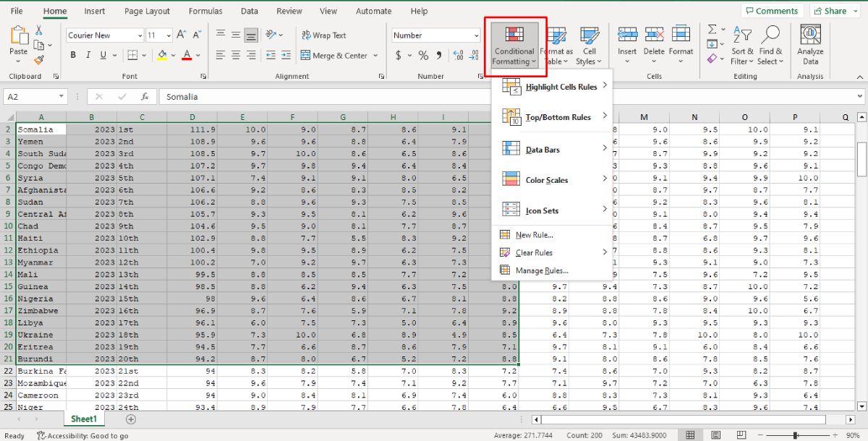Click the AutoSum icon

(712, 30)
